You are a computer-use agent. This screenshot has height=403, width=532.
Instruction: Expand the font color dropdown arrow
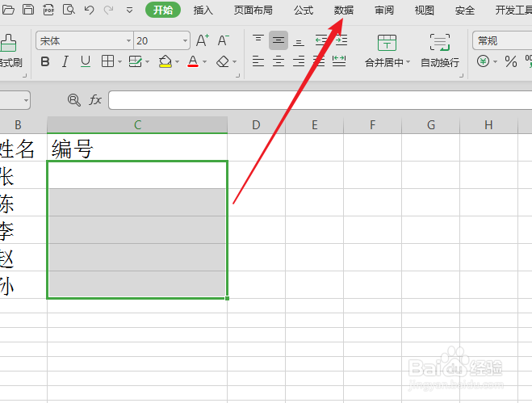point(204,62)
